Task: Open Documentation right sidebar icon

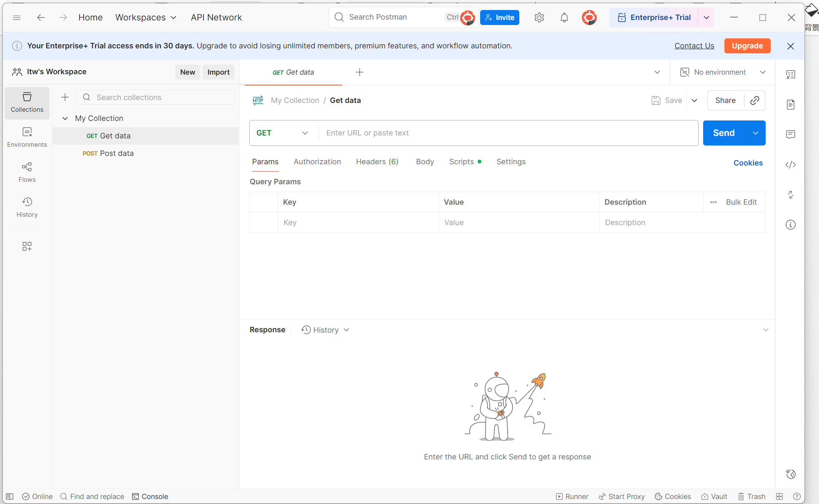Action: point(791,105)
